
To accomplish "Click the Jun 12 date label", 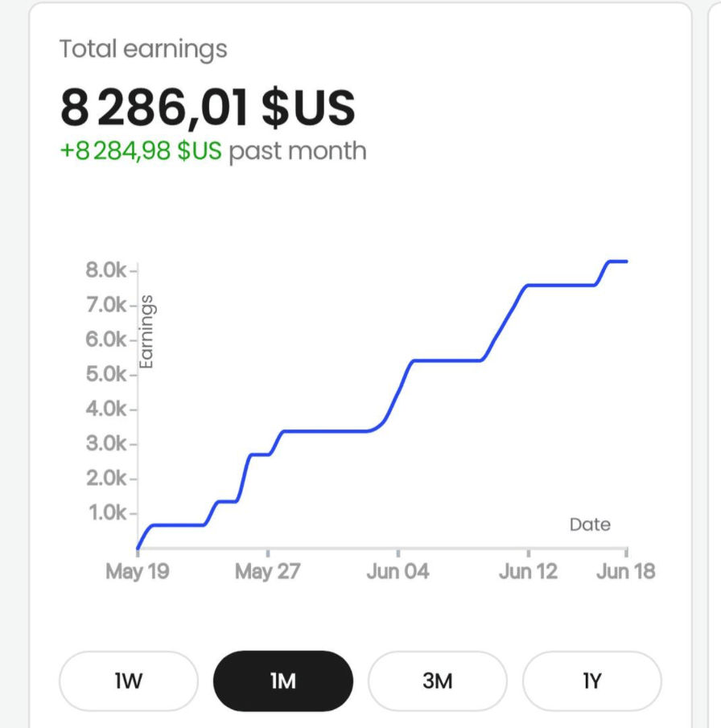I will 528,572.
